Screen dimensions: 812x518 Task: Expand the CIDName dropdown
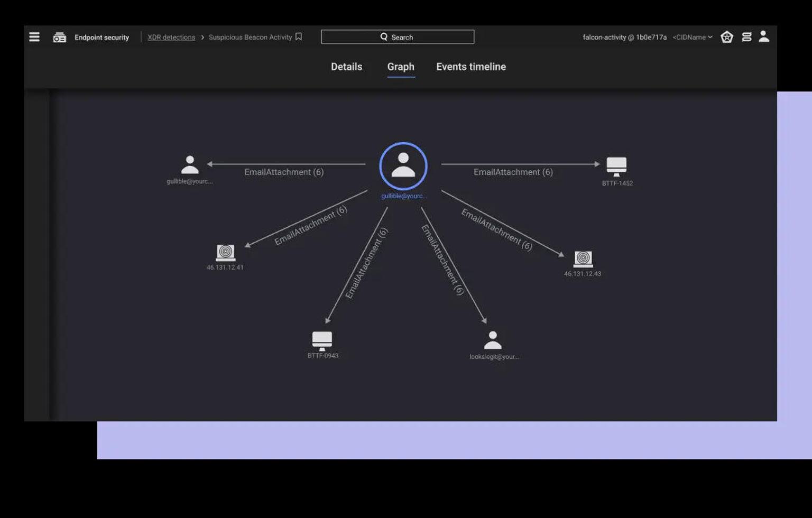click(x=692, y=38)
